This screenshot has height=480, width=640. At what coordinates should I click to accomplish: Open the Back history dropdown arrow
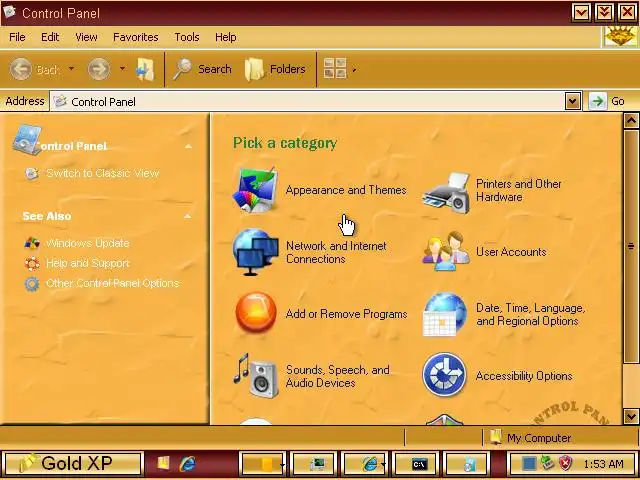71,69
